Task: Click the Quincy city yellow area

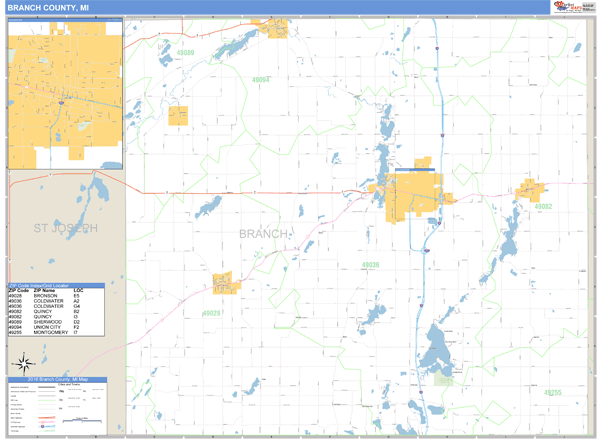Action: 527,190
